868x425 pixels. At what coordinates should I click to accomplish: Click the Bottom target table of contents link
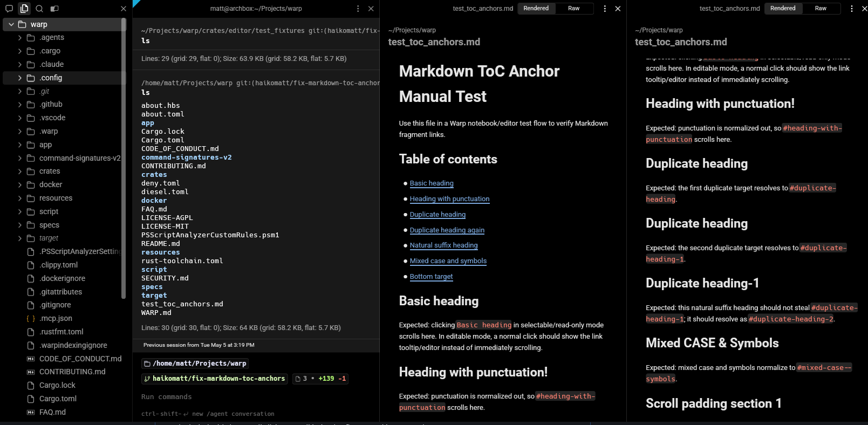pos(431,277)
